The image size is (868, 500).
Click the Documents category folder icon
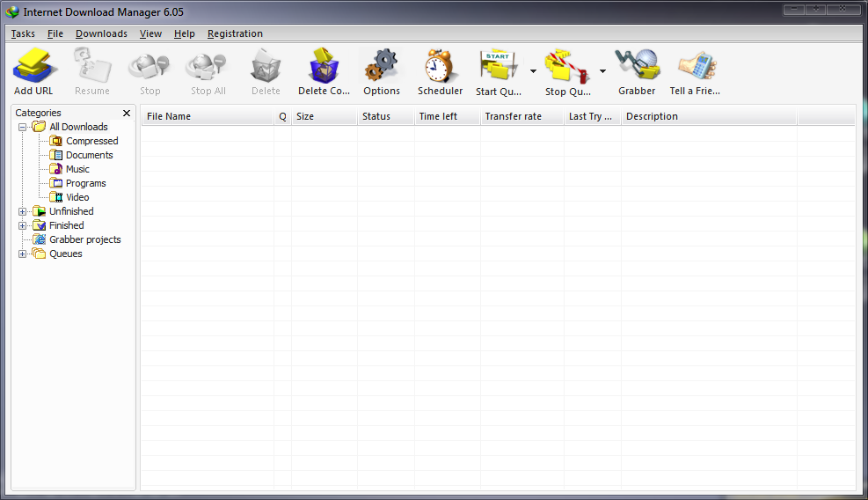click(x=56, y=155)
